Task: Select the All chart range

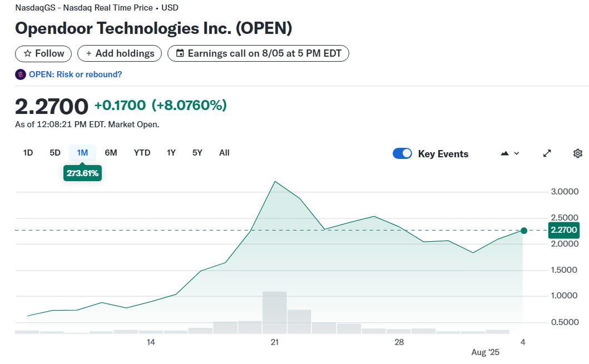Action: point(224,153)
